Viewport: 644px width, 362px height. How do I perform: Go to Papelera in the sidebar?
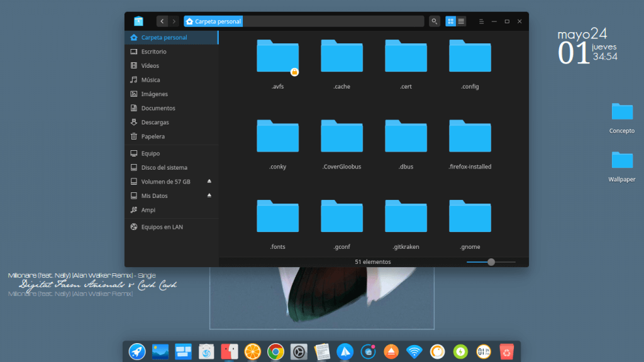click(x=153, y=136)
